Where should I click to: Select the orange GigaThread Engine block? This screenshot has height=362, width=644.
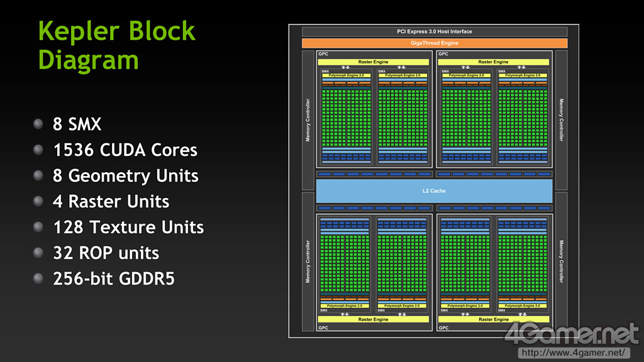point(435,43)
